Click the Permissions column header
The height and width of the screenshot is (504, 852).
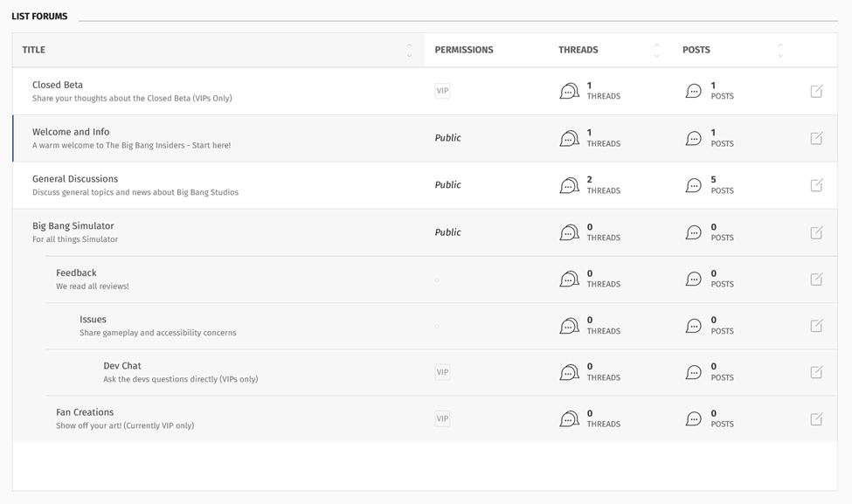coord(464,51)
